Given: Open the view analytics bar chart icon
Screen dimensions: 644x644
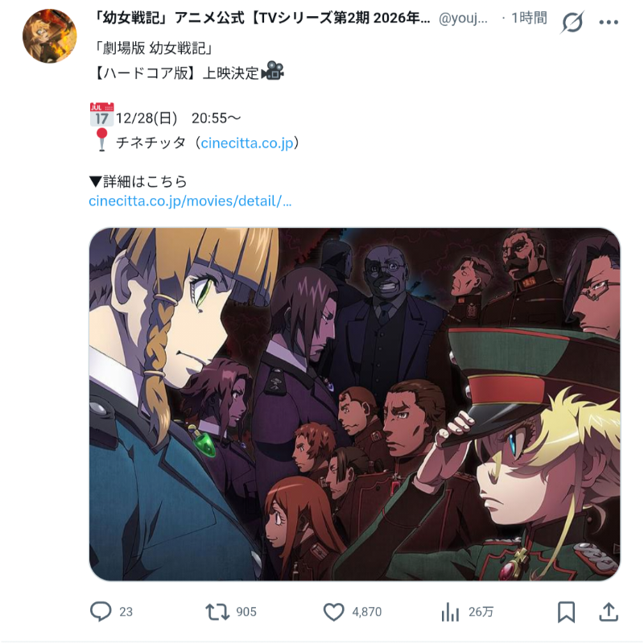Looking at the screenshot, I should click(450, 612).
